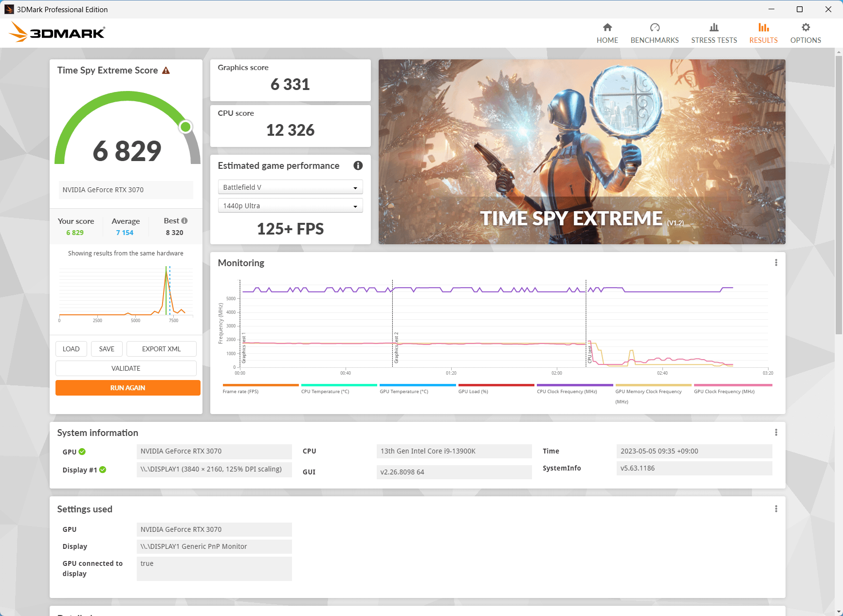Click the info icon next to Best score
The image size is (843, 616).
184,221
